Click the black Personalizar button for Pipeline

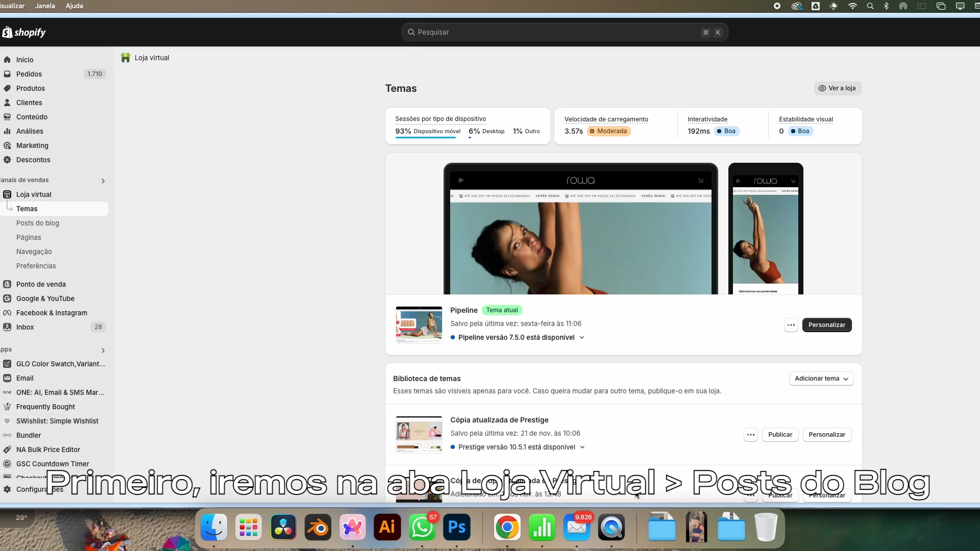pos(826,325)
